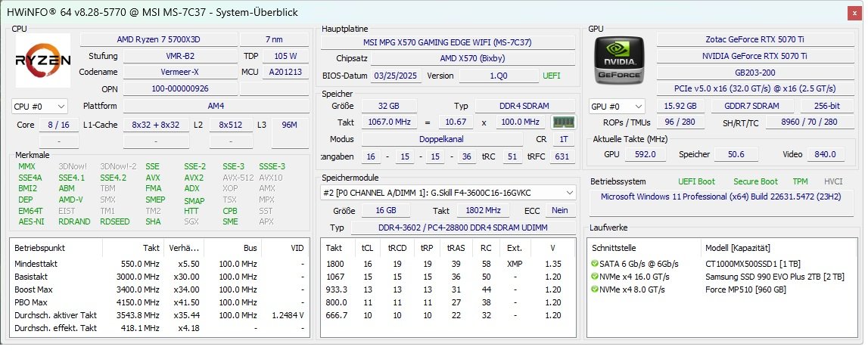868x356 pixels.
Task: Click the Vermeer-X codename field
Action: (180, 72)
